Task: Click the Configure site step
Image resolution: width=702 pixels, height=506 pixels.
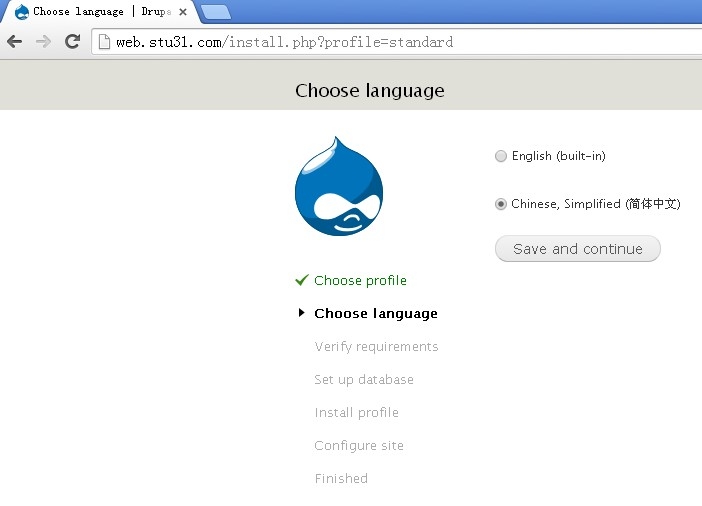Action: coord(358,445)
